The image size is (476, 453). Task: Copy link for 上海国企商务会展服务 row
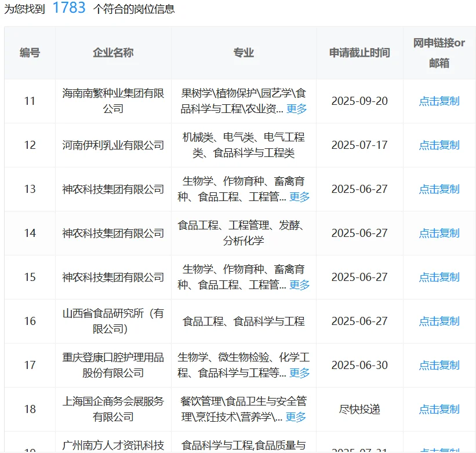coord(439,409)
